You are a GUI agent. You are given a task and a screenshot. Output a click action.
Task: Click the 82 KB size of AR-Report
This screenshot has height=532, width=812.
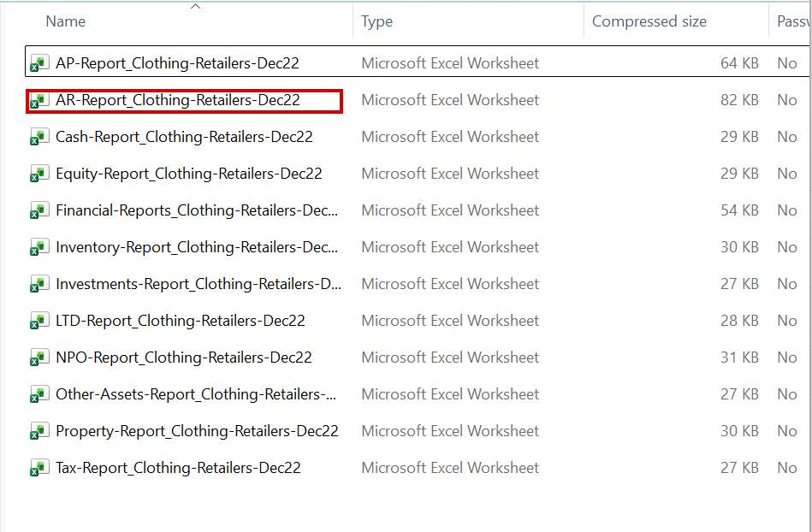(x=739, y=100)
